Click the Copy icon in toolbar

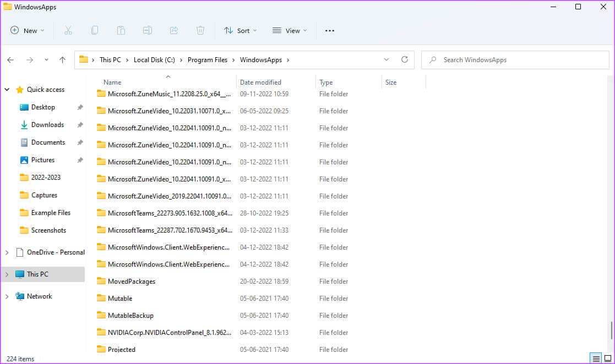[95, 31]
